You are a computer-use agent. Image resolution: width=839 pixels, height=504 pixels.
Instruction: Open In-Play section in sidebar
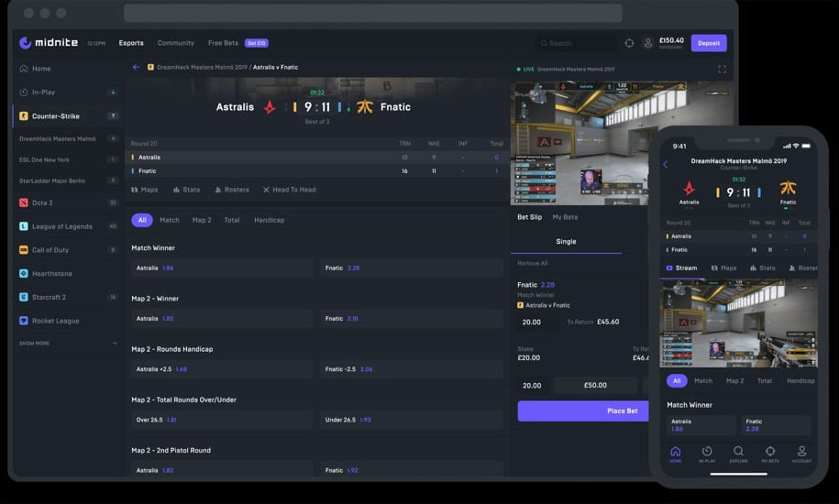pos(68,92)
